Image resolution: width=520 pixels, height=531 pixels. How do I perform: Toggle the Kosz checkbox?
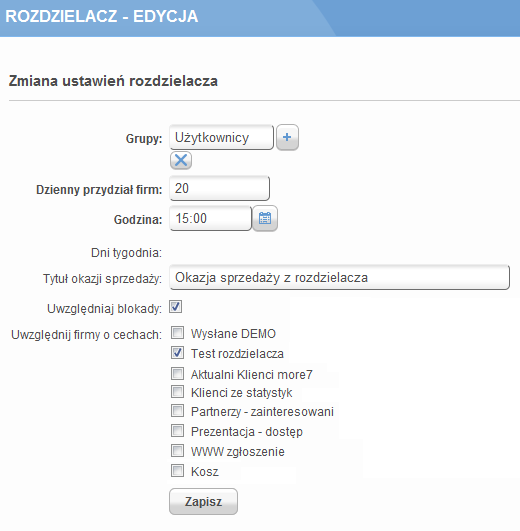pyautogui.click(x=177, y=471)
